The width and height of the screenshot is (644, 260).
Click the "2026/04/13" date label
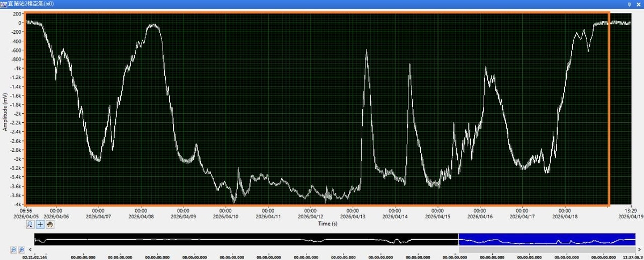(353, 216)
